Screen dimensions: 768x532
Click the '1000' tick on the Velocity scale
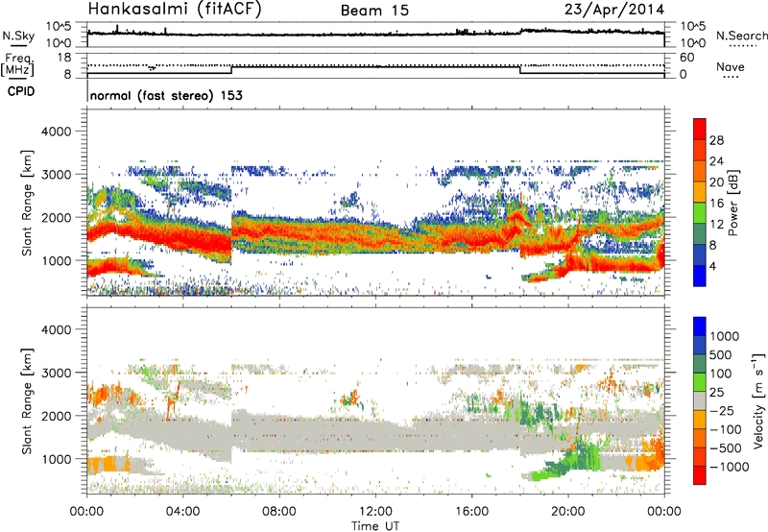[x=724, y=336]
